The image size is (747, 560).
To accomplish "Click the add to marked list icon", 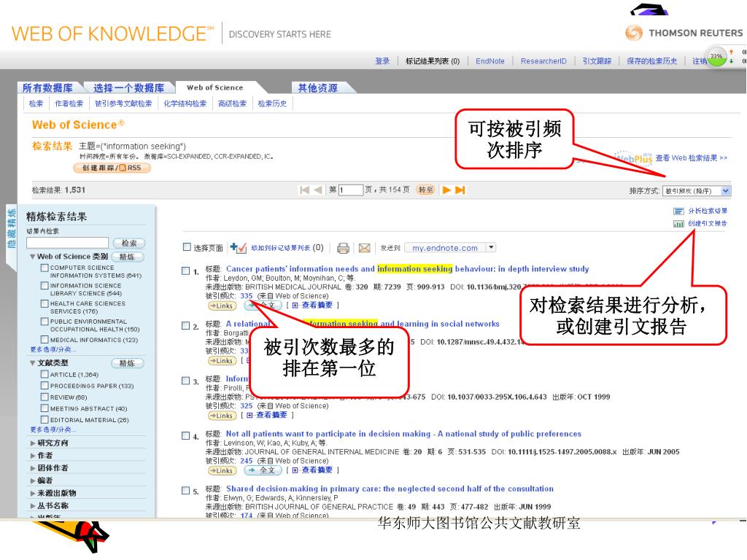I will [x=239, y=248].
